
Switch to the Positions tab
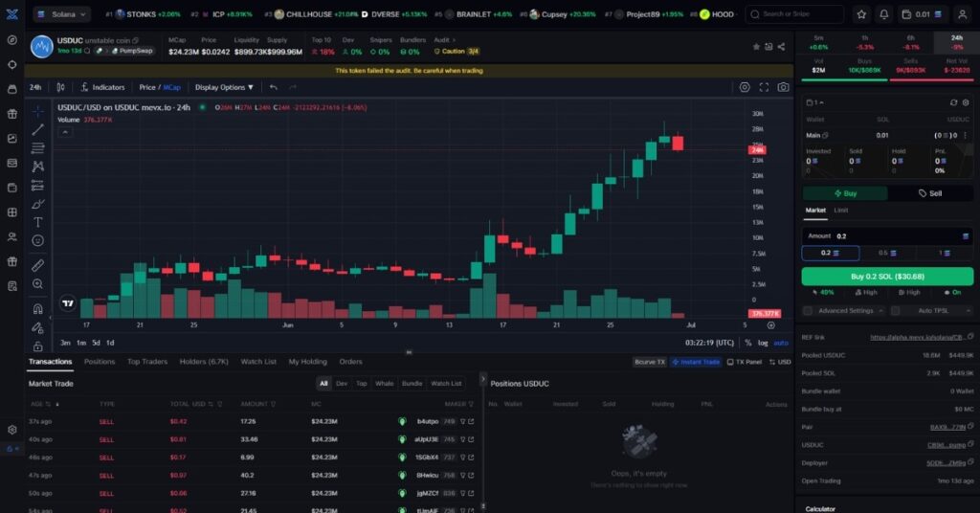(x=100, y=362)
